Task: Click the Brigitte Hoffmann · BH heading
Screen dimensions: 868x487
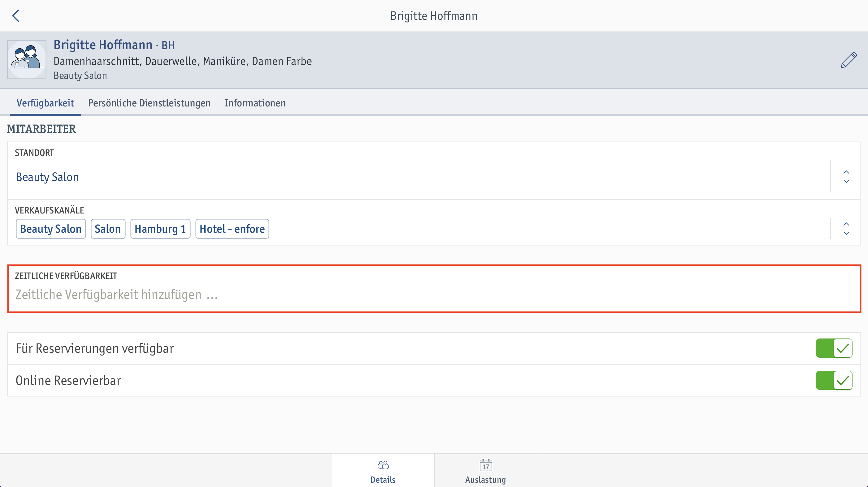Action: [x=114, y=45]
